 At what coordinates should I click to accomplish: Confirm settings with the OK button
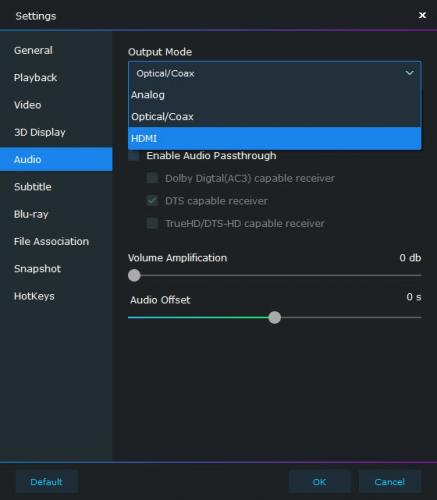coord(319,482)
